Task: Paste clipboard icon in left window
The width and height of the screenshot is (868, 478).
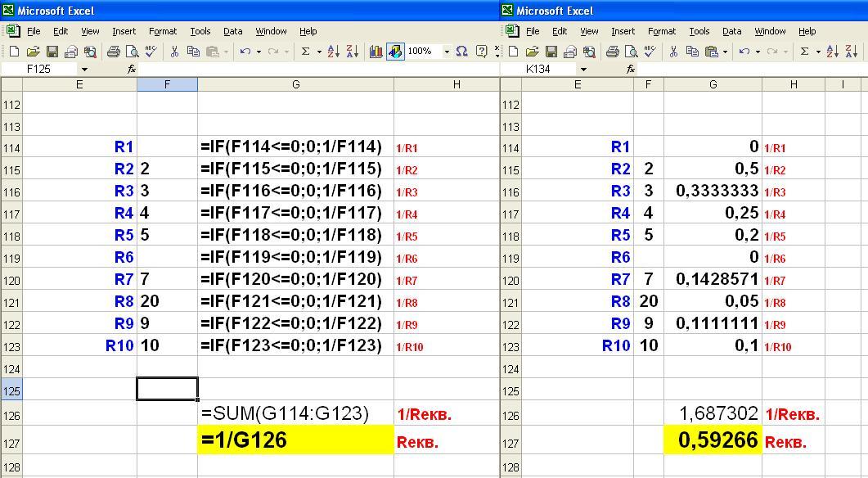Action: (x=213, y=52)
